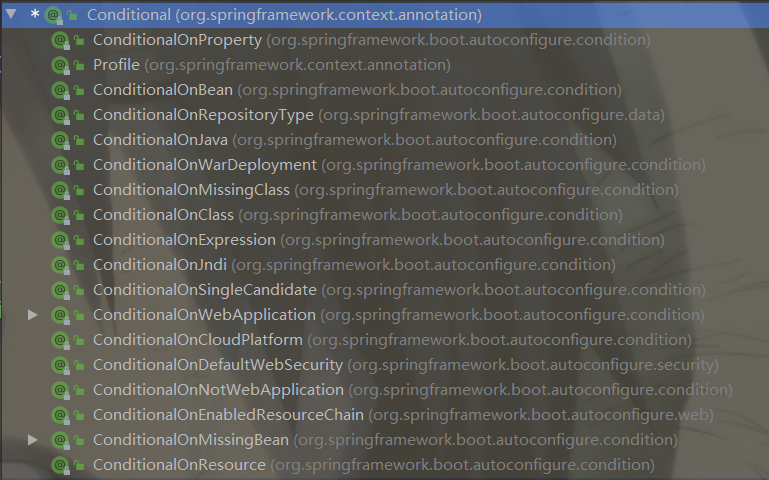This screenshot has width=769, height=480.
Task: Collapse the root Conditional node
Action: tap(11, 15)
